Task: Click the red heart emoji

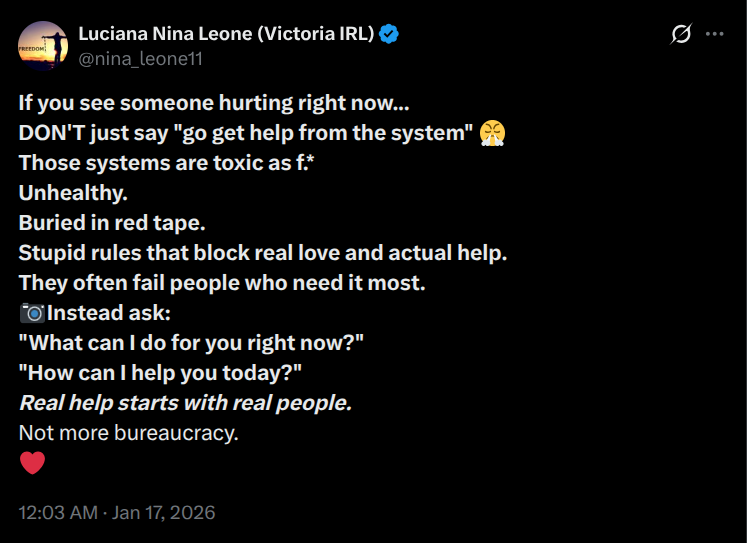Action: (x=33, y=463)
